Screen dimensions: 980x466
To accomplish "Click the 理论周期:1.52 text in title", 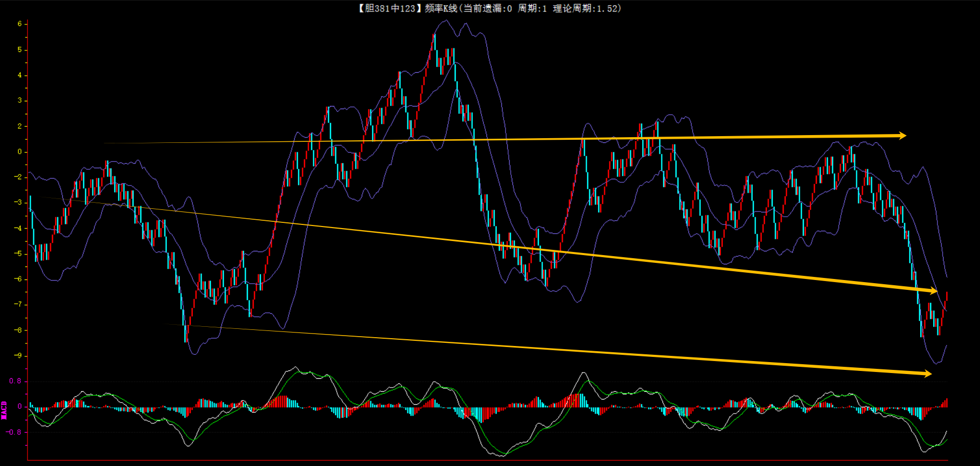I will 586,8.
